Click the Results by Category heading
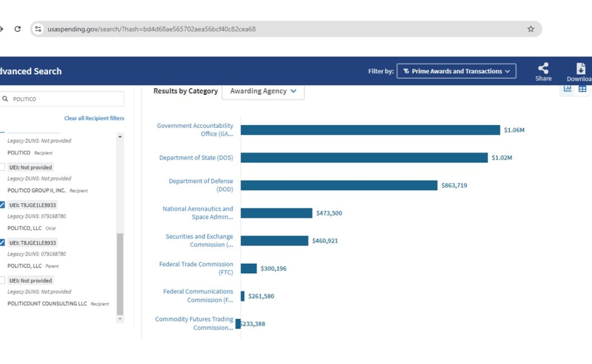 [x=185, y=91]
